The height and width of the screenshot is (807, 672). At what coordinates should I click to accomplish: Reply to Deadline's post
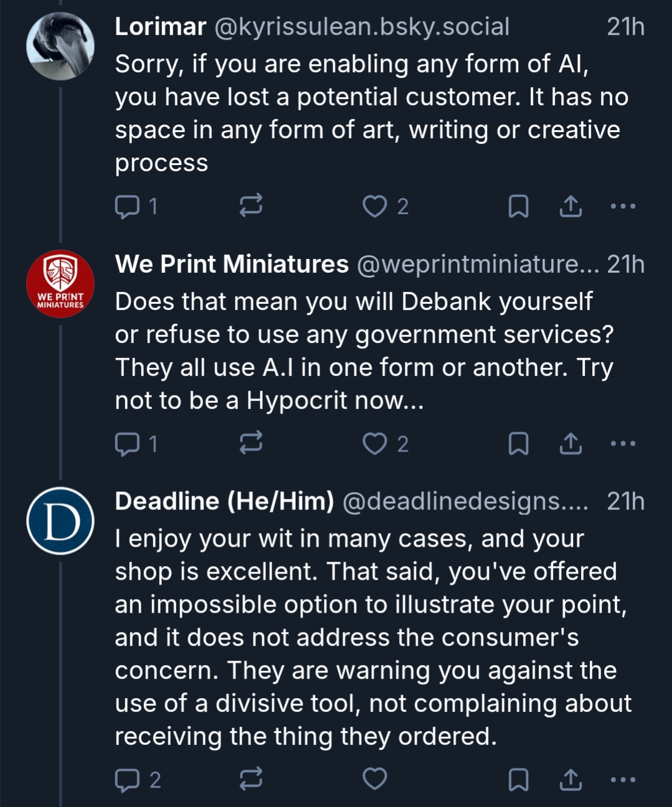(128, 780)
